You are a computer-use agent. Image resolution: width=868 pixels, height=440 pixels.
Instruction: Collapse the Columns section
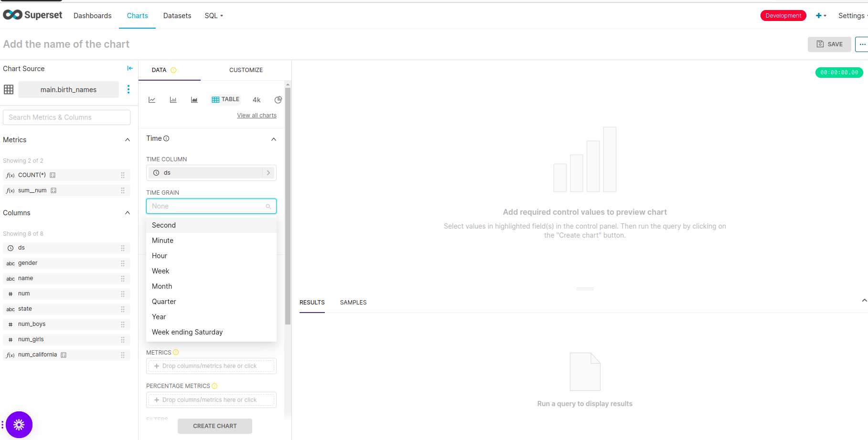click(x=127, y=212)
